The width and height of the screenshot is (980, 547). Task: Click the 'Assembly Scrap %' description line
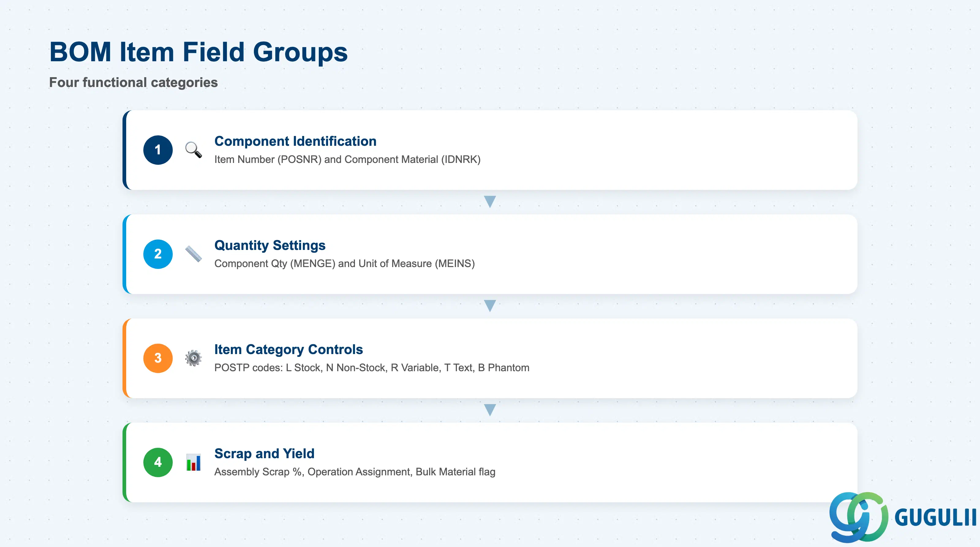(355, 472)
